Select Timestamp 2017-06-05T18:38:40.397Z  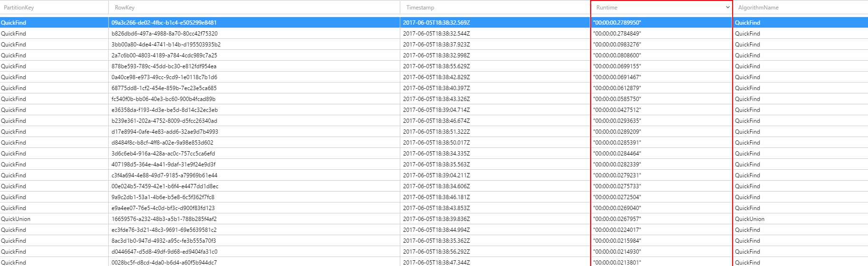tap(436, 88)
